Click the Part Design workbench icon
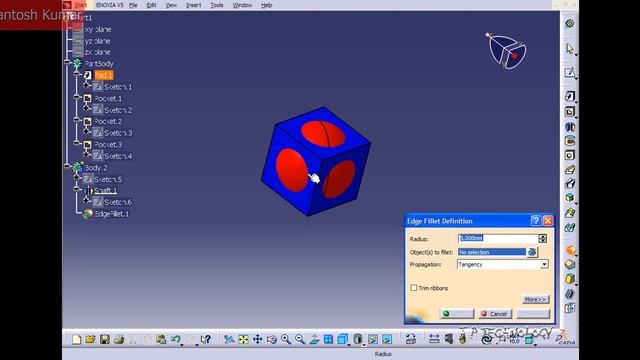The height and width of the screenshot is (360, 640). coord(570,23)
